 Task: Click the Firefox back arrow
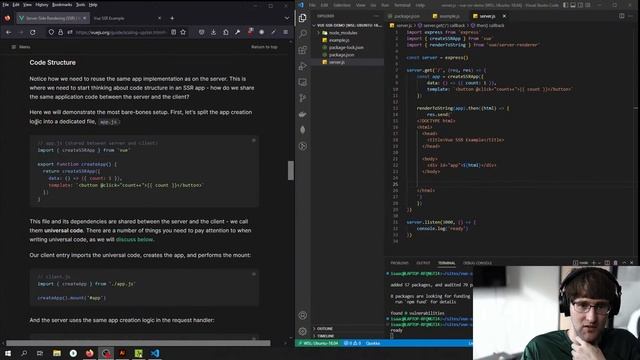[x=9, y=32]
